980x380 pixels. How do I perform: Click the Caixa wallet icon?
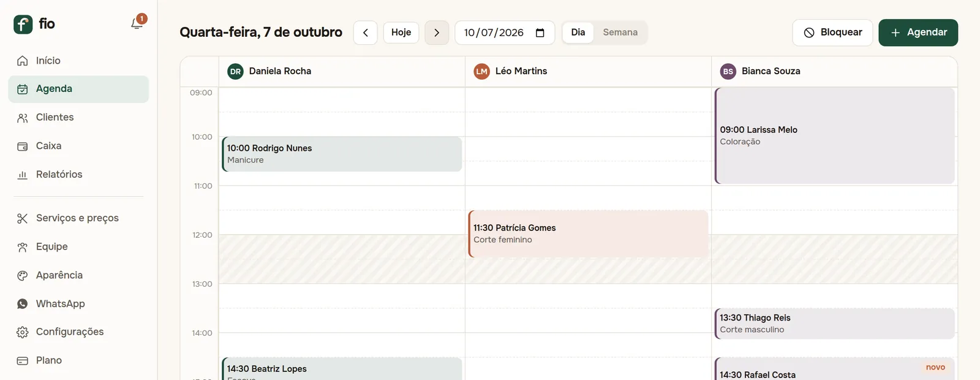(23, 146)
